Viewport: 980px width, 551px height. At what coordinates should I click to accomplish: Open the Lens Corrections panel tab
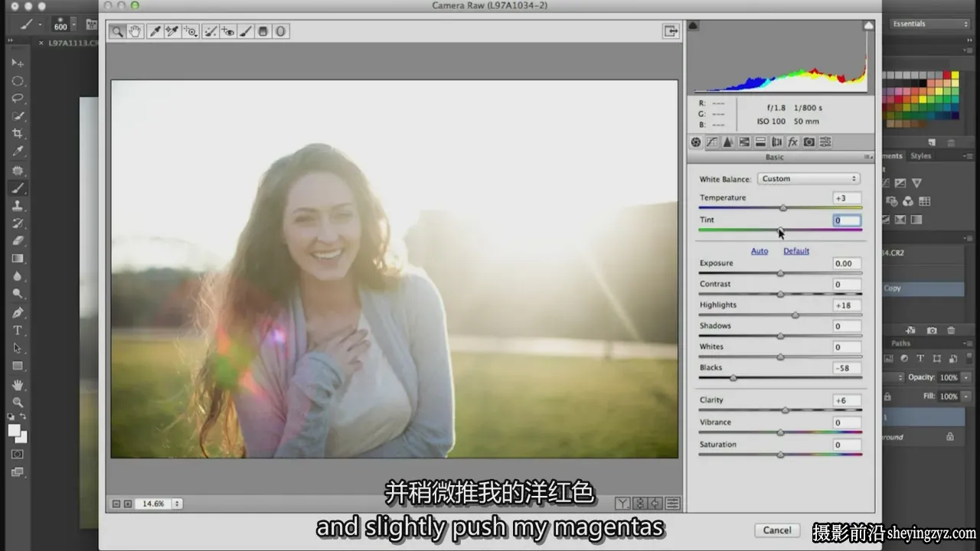pyautogui.click(x=776, y=142)
